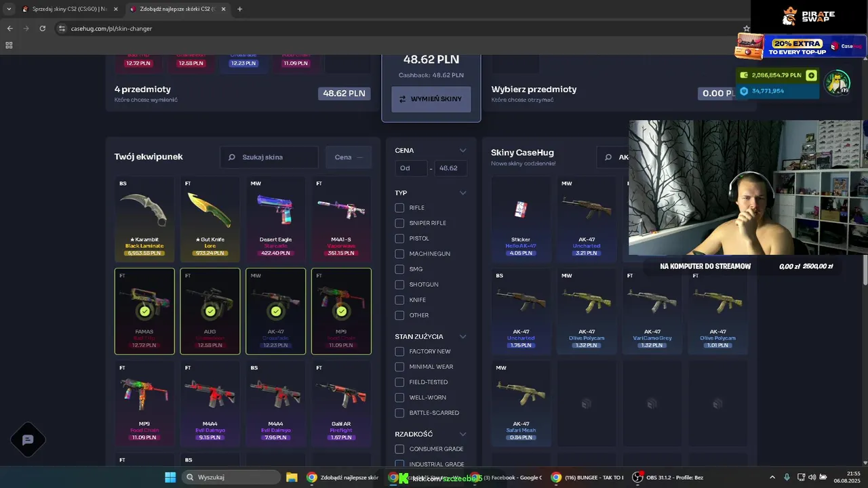The width and height of the screenshot is (868, 488).
Task: Check the KNIFE type filter
Action: tap(399, 300)
